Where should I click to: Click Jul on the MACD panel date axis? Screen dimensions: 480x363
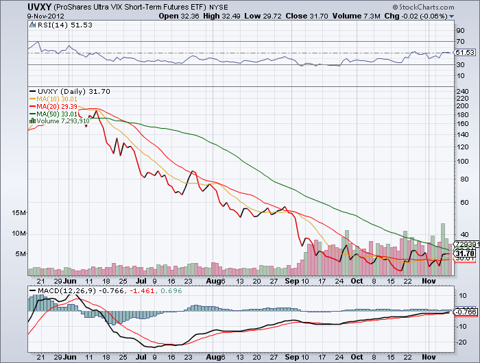point(141,357)
